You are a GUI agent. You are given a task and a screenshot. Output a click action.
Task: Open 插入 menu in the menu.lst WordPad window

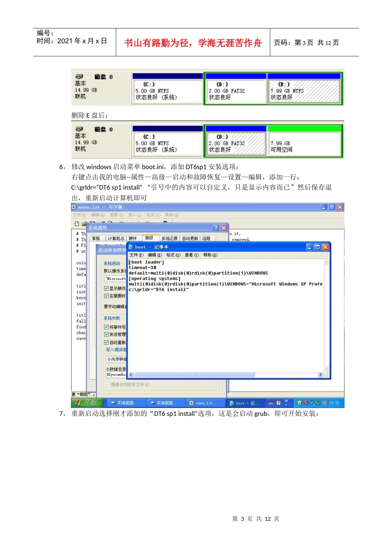tap(135, 215)
